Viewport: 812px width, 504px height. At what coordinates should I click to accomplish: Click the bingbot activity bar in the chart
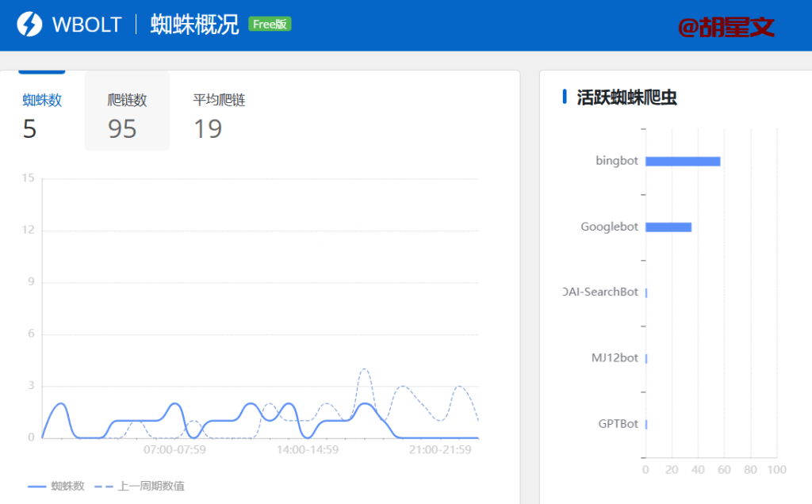point(682,161)
